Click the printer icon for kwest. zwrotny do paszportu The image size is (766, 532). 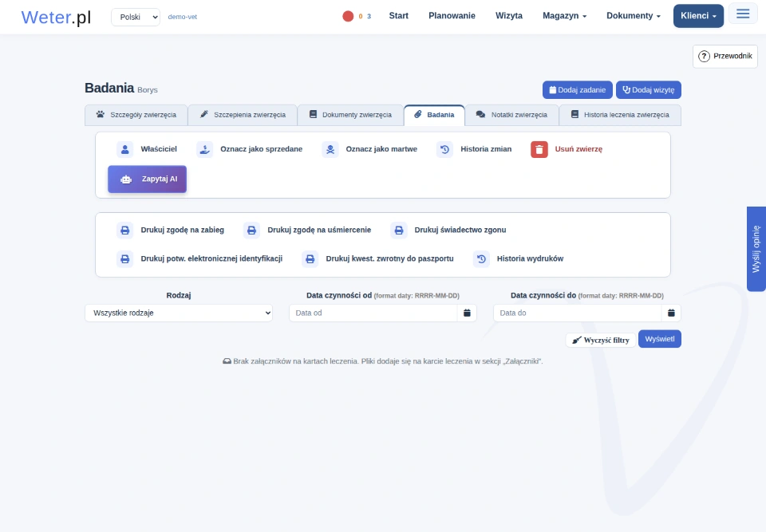tap(310, 259)
